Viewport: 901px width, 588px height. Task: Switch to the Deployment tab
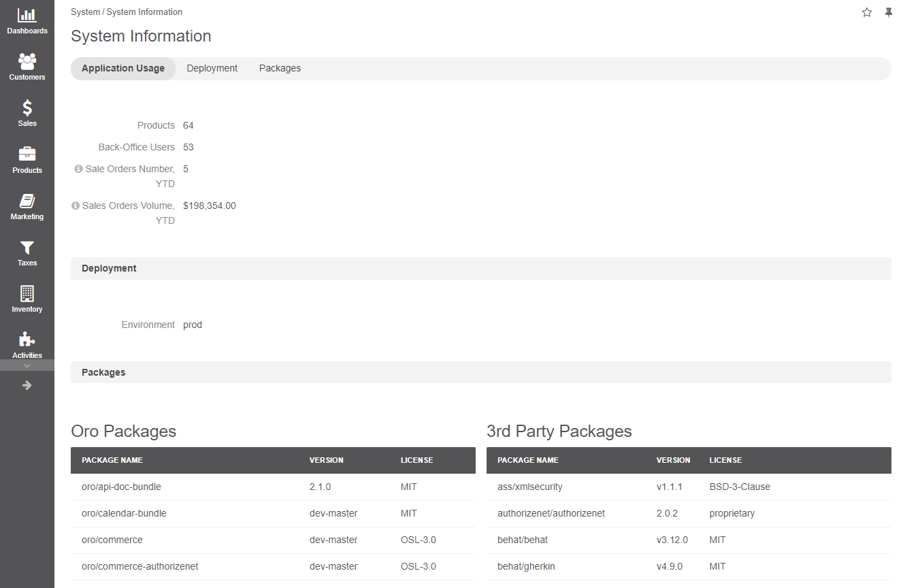click(x=212, y=68)
